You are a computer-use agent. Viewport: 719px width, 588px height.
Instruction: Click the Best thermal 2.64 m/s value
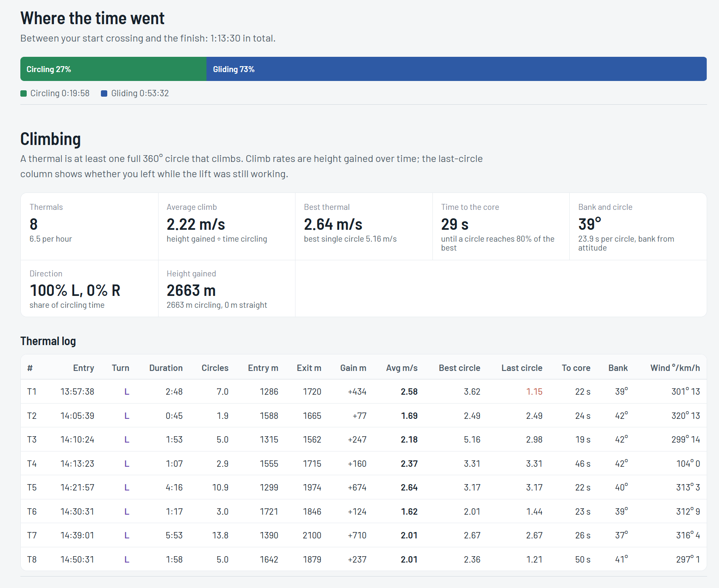click(x=333, y=224)
